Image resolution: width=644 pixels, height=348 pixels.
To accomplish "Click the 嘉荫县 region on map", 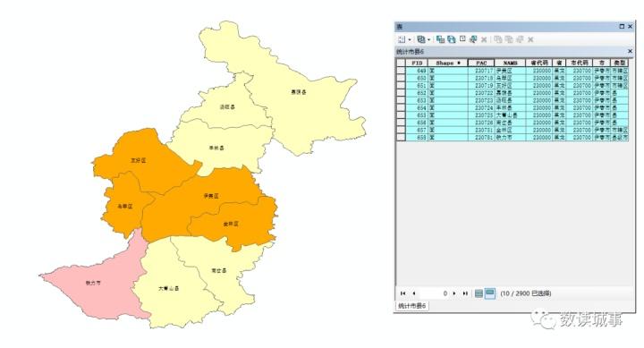I will tap(299, 92).
